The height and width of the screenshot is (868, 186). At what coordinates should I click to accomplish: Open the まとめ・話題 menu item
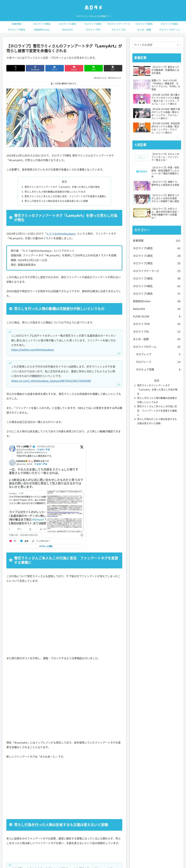tap(144, 30)
